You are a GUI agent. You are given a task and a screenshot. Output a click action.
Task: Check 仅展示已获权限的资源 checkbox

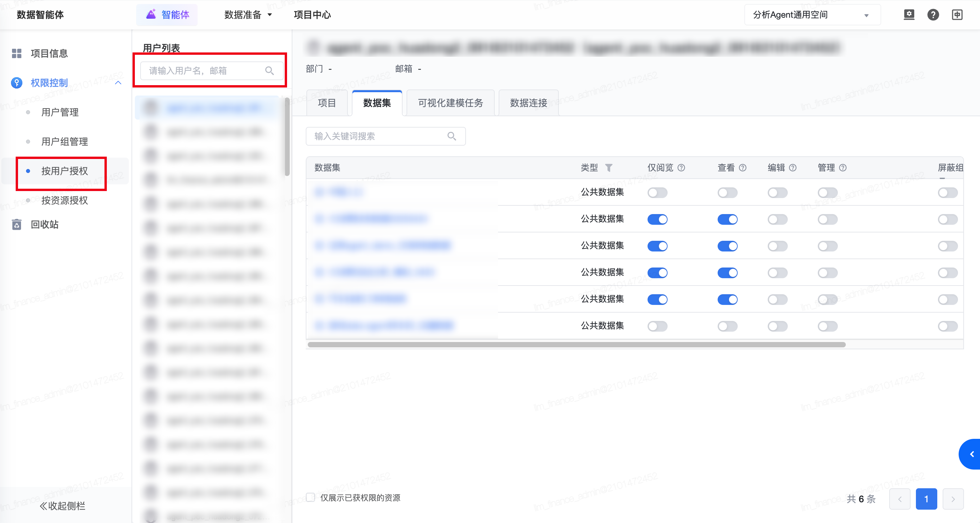click(310, 498)
